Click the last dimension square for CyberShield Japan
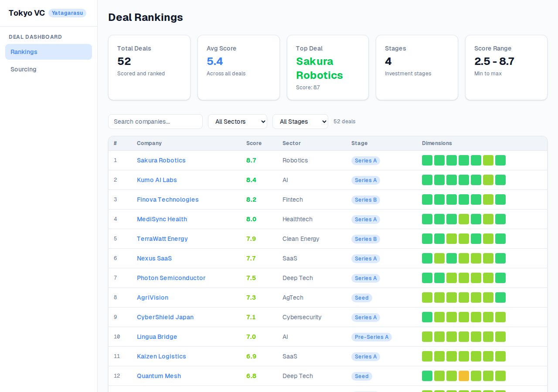 (500, 317)
